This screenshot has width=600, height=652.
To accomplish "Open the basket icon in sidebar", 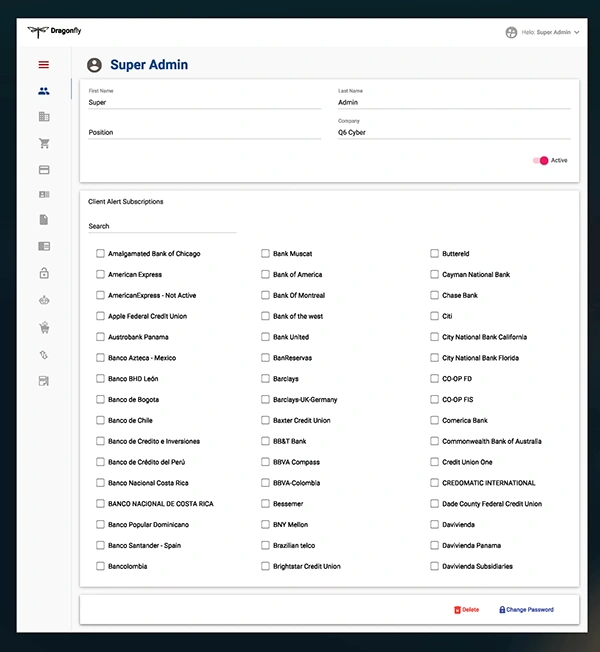I will coord(44,328).
